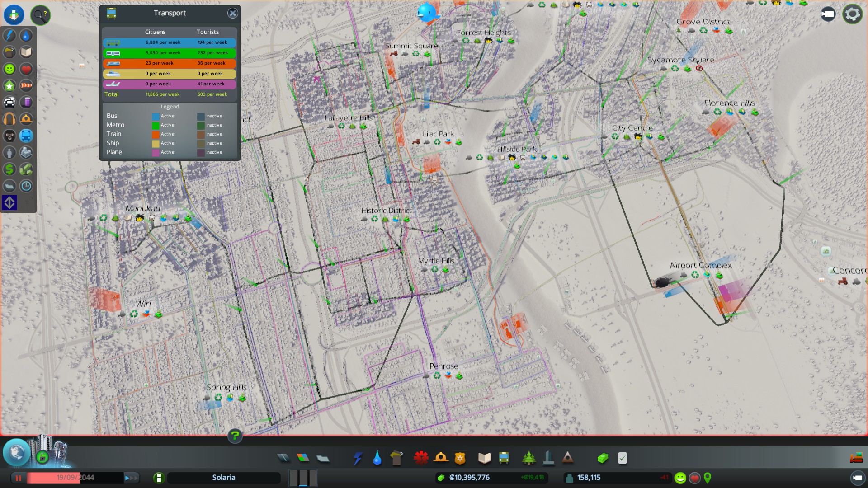
Task: Open the city info Solaria panel
Action: 224,478
